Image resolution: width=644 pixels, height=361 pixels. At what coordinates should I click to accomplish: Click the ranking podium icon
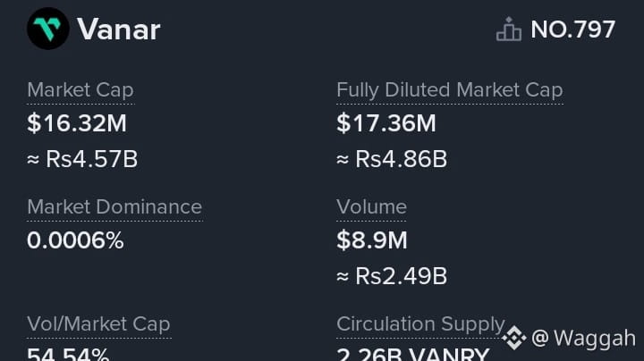tap(508, 29)
